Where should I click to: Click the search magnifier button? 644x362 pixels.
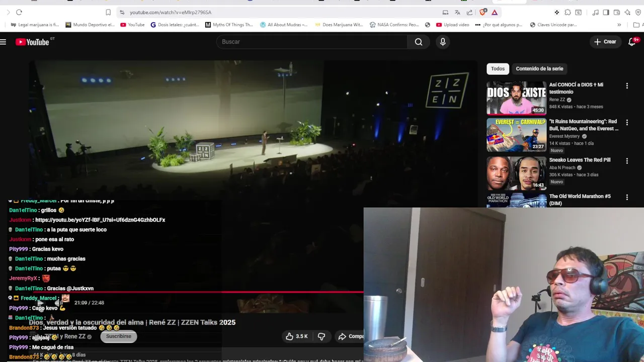pyautogui.click(x=419, y=42)
